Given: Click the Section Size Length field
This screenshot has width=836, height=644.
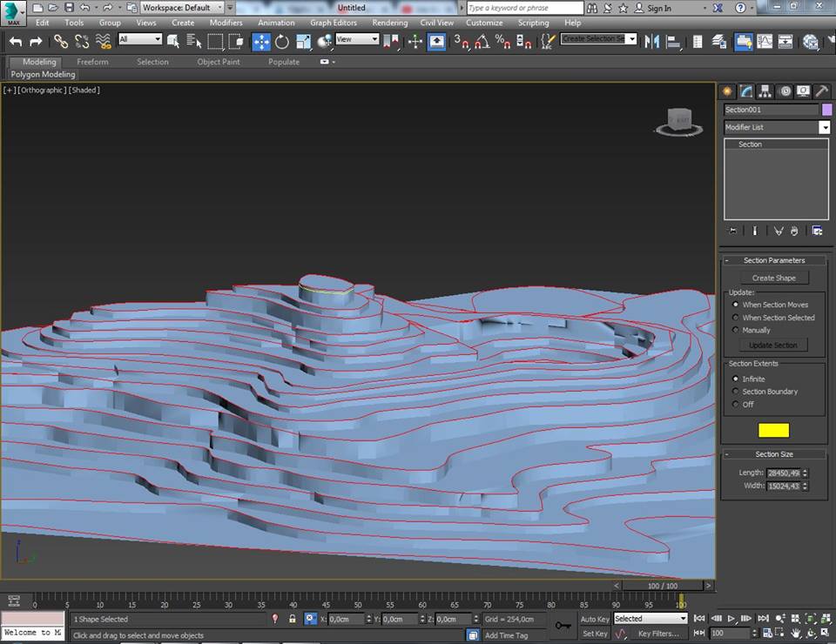Looking at the screenshot, I should coord(782,473).
